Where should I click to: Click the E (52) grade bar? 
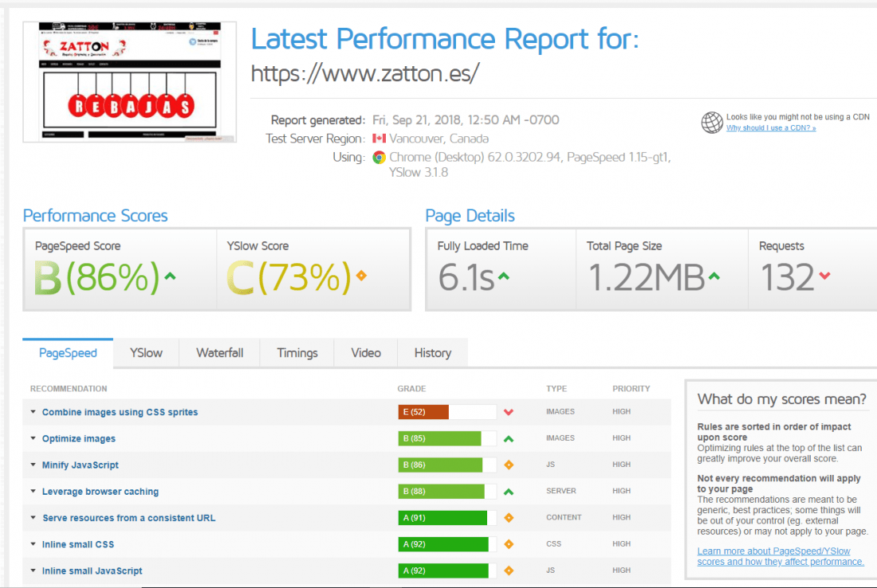tap(447, 412)
